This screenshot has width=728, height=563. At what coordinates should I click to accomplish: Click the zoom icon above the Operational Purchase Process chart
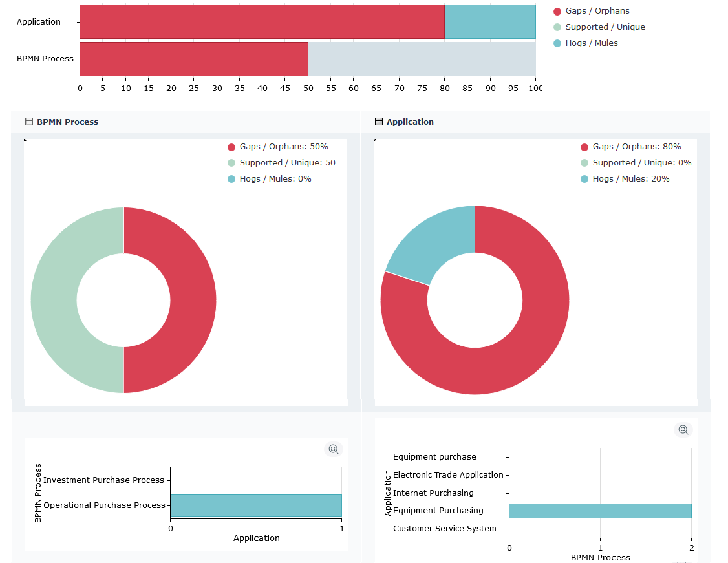tap(333, 449)
